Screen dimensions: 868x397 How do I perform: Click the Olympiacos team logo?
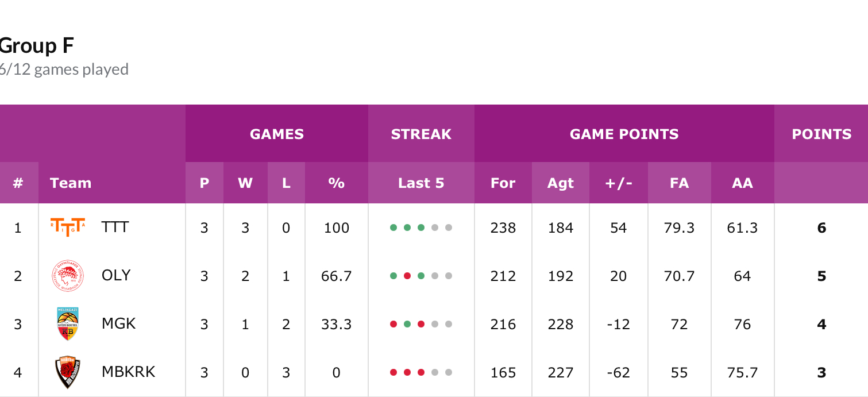[68, 276]
